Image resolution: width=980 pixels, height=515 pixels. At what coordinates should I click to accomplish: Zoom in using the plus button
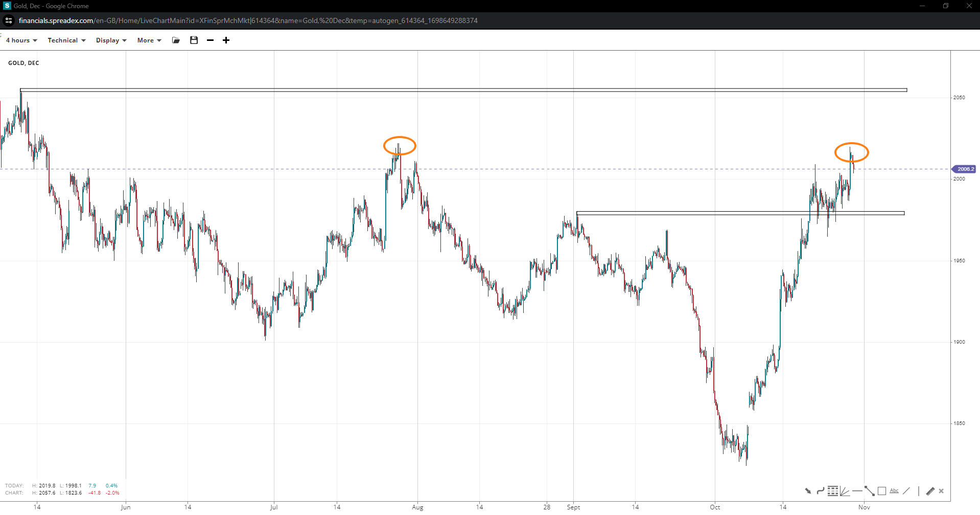pyautogui.click(x=226, y=40)
